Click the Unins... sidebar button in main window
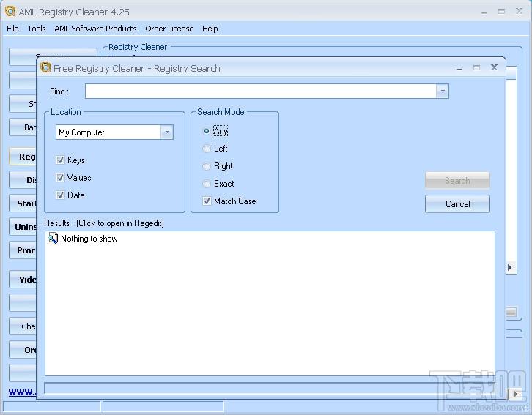The width and height of the screenshot is (532, 415). (x=23, y=227)
